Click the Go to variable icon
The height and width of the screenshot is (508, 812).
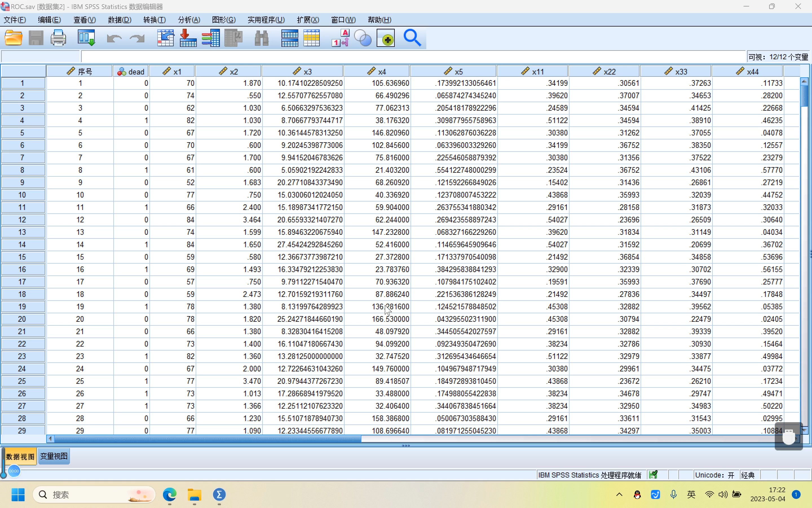click(188, 38)
